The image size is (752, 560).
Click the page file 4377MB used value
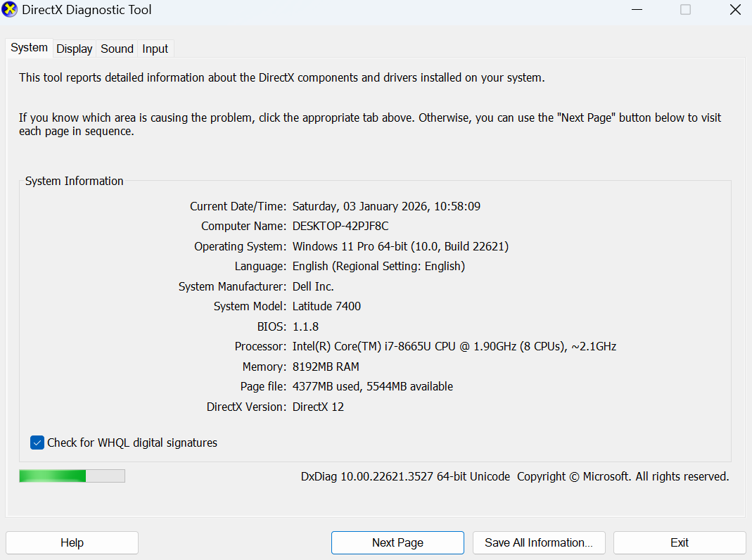[x=373, y=387]
